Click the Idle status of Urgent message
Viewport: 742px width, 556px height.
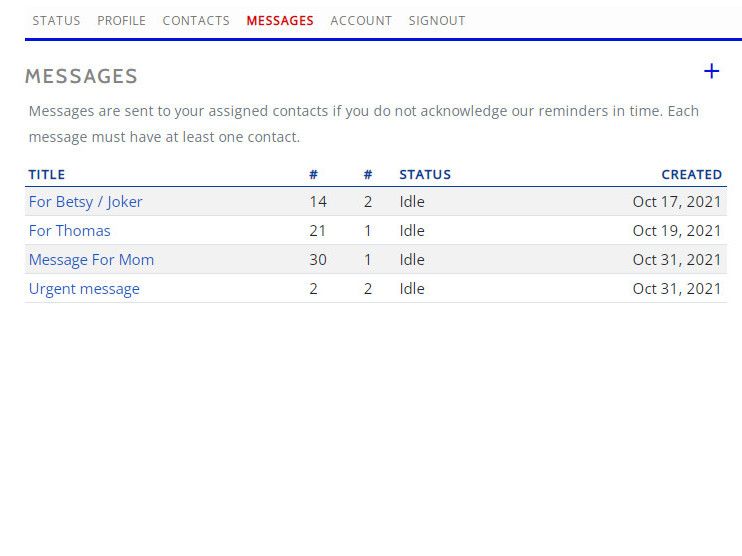click(412, 289)
